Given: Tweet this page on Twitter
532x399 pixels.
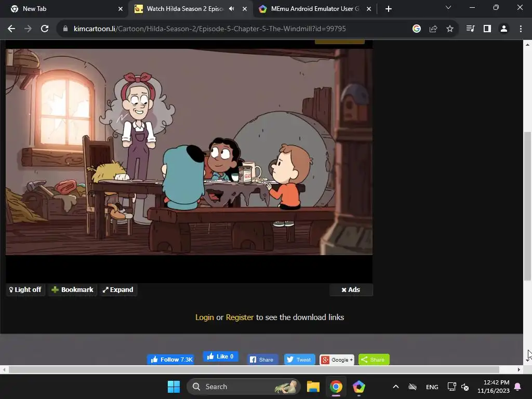Looking at the screenshot, I should [x=299, y=360].
